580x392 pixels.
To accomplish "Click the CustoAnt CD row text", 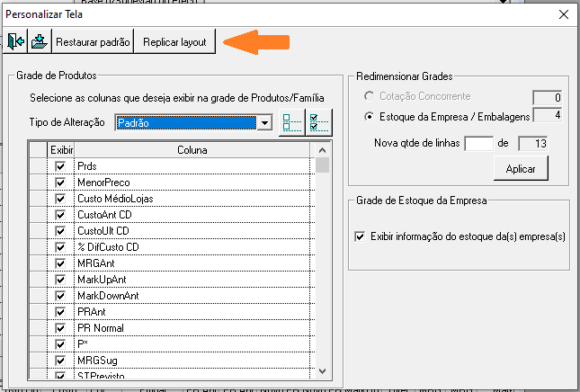I will [x=104, y=215].
